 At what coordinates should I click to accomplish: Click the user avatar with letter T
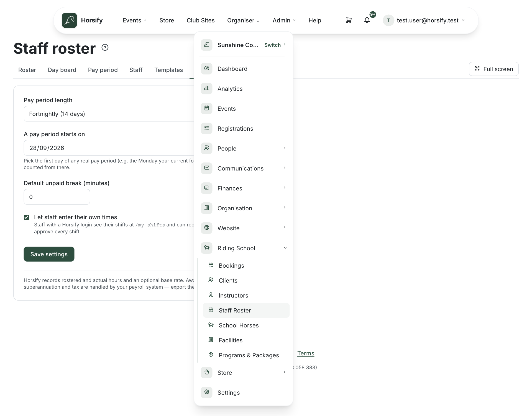[388, 20]
